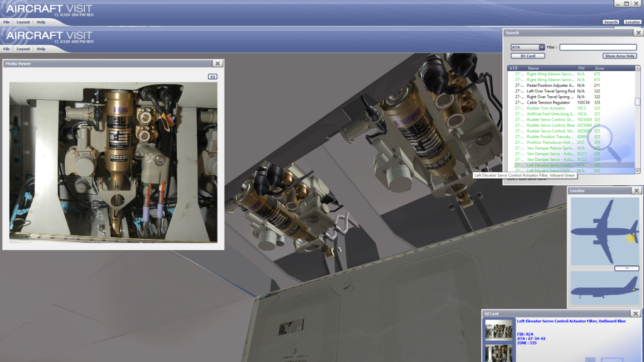Click the search results scrollbar thumb
The width and height of the screenshot is (644, 362).
(x=638, y=101)
